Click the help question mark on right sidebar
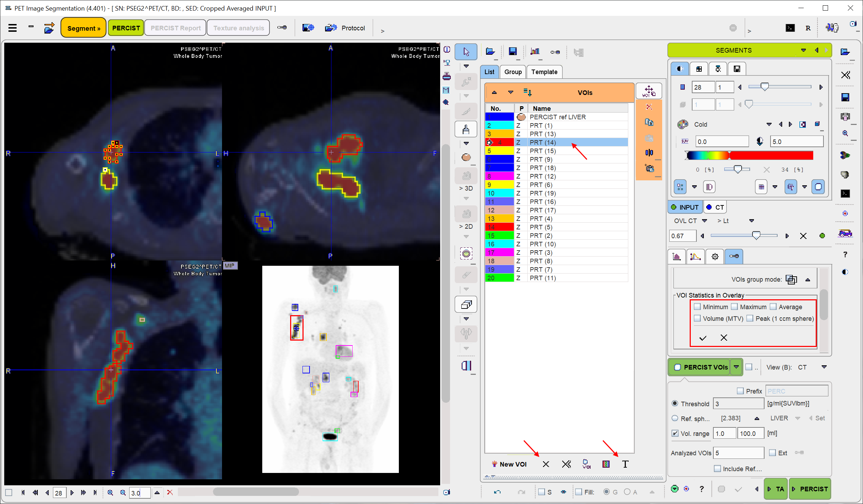Image resolution: width=863 pixels, height=504 pixels. (845, 254)
